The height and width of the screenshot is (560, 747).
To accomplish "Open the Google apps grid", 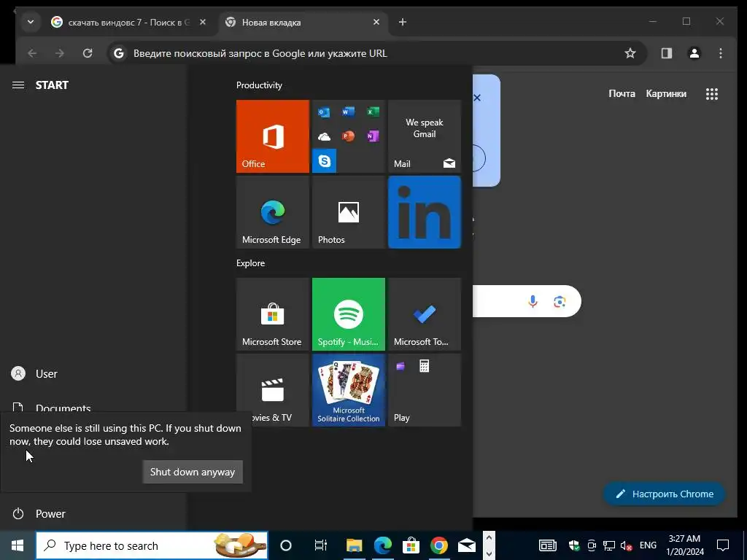I will pyautogui.click(x=712, y=94).
